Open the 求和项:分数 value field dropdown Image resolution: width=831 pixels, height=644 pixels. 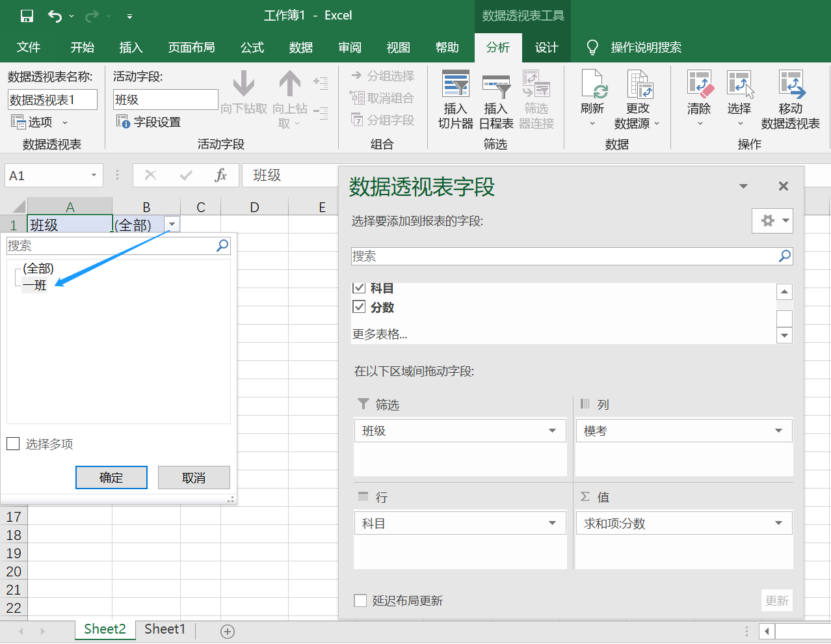click(778, 523)
